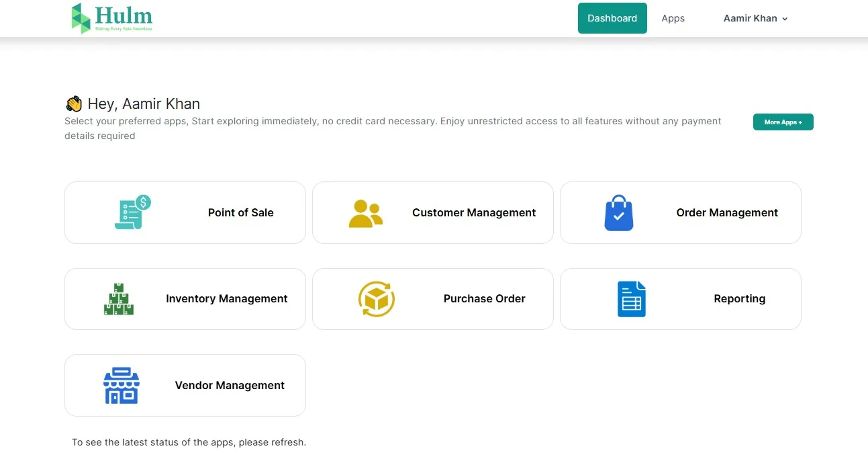Open the Vendor Management label
Viewport: 868px width, 469px height.
coord(230,385)
